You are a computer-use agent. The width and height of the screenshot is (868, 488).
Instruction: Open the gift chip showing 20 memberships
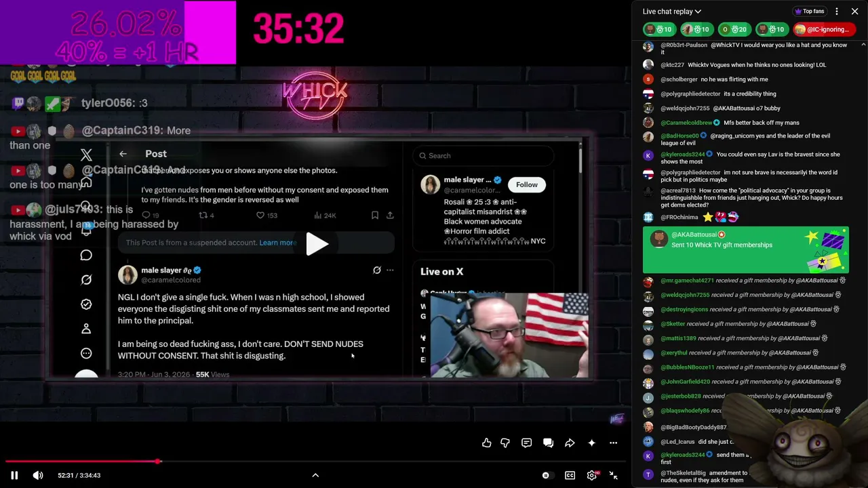pyautogui.click(x=734, y=29)
